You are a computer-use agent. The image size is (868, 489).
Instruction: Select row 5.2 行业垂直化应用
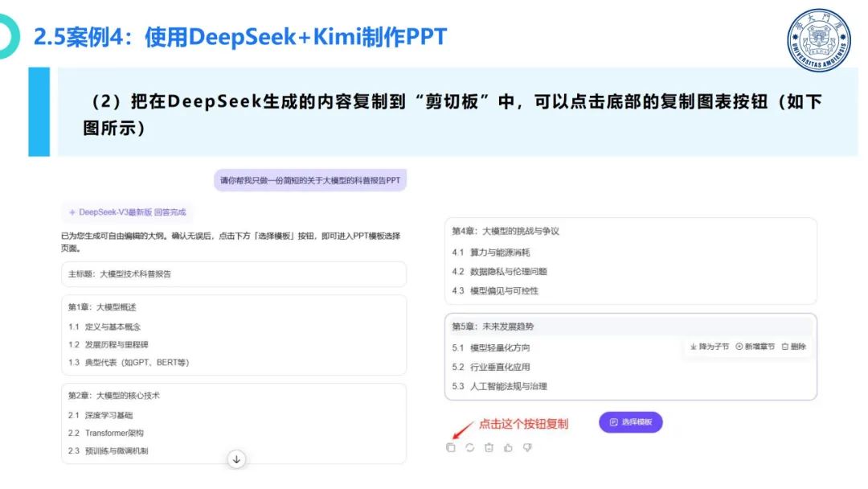click(x=490, y=368)
